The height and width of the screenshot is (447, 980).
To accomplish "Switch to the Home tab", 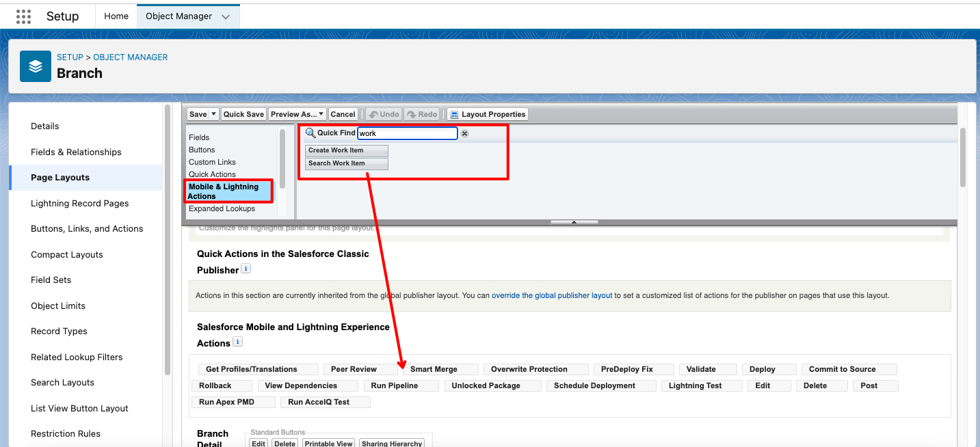I will pos(116,16).
